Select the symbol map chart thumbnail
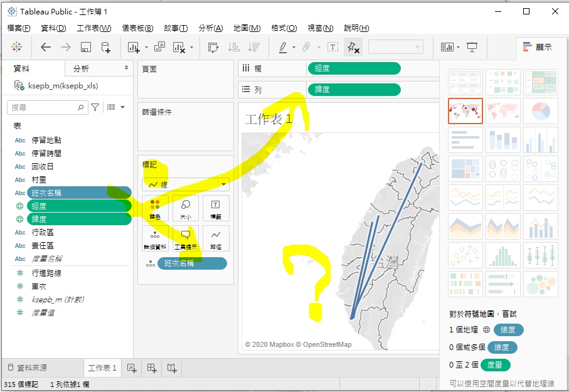This screenshot has height=392, width=569. [465, 111]
